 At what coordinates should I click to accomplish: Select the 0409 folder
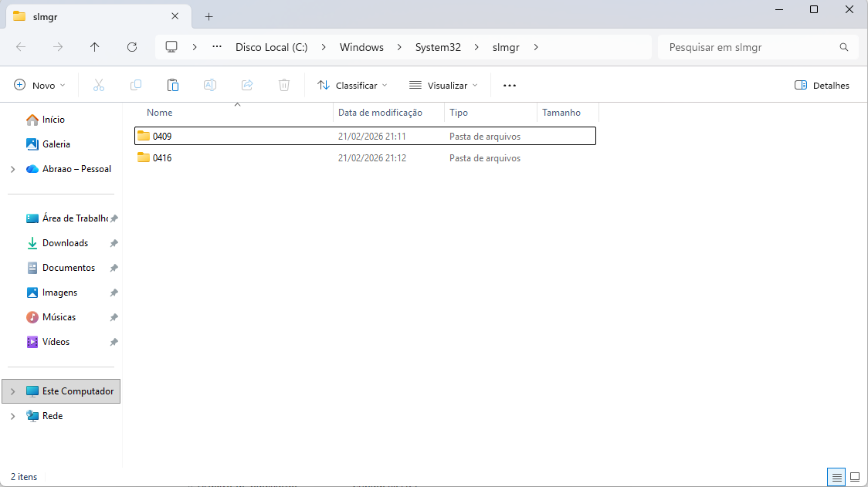pos(365,136)
